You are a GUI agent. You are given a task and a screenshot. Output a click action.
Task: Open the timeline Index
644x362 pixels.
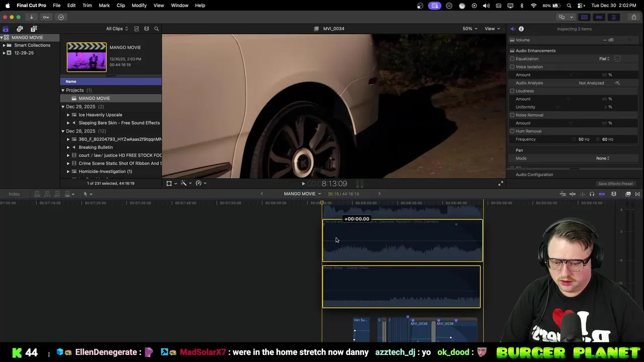(x=14, y=194)
